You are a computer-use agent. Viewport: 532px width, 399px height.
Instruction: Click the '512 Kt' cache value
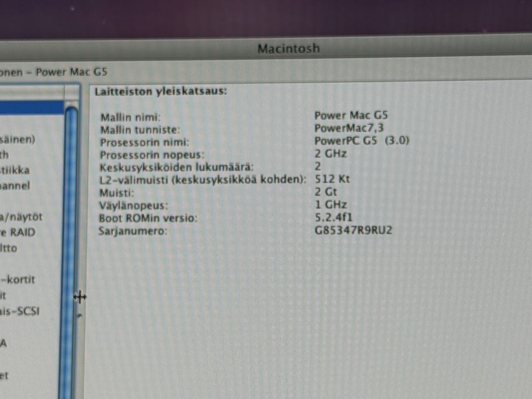[332, 179]
